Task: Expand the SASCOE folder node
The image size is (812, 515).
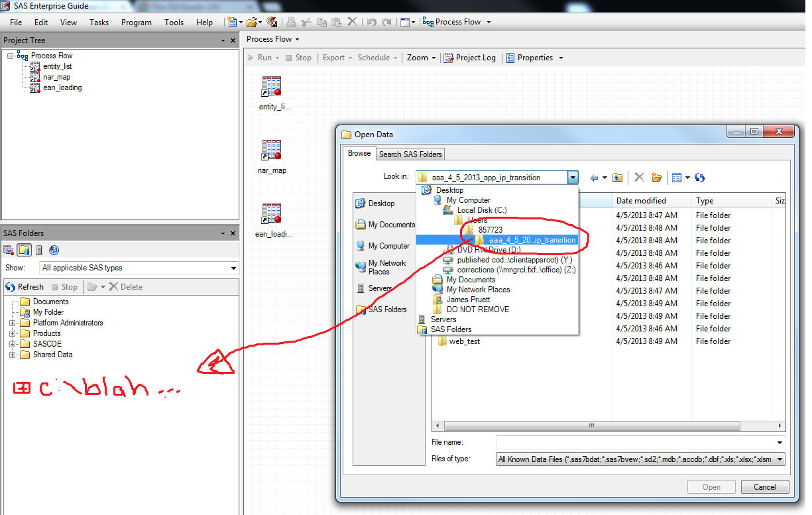Action: [x=13, y=344]
